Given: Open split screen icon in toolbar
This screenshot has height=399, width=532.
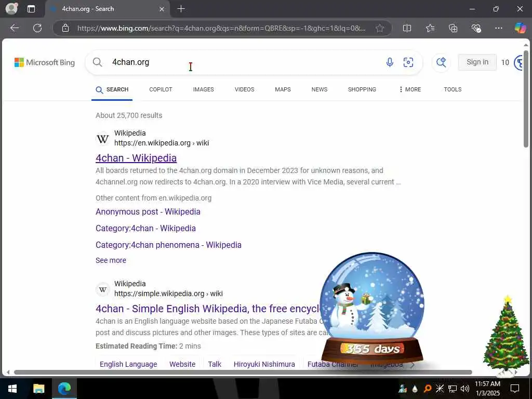Looking at the screenshot, I should (407, 28).
